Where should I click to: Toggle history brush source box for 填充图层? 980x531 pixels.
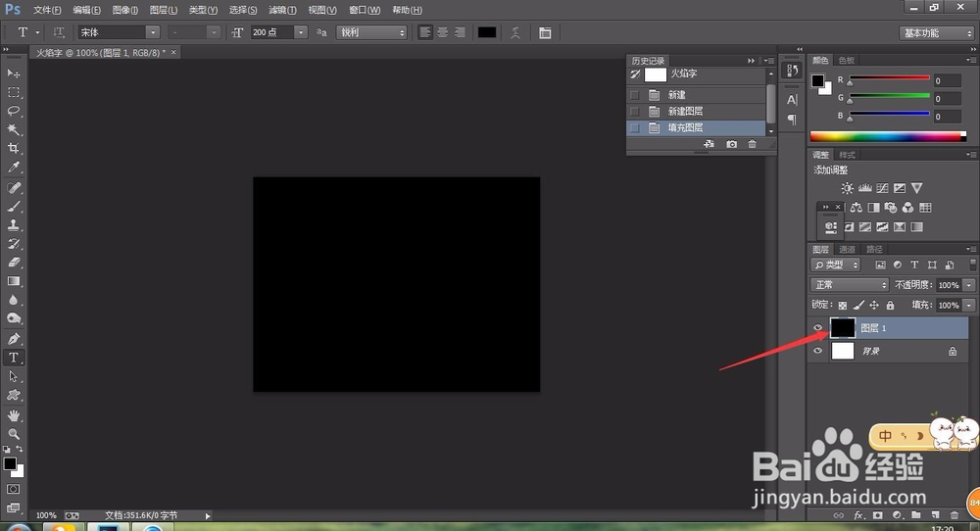coord(635,127)
